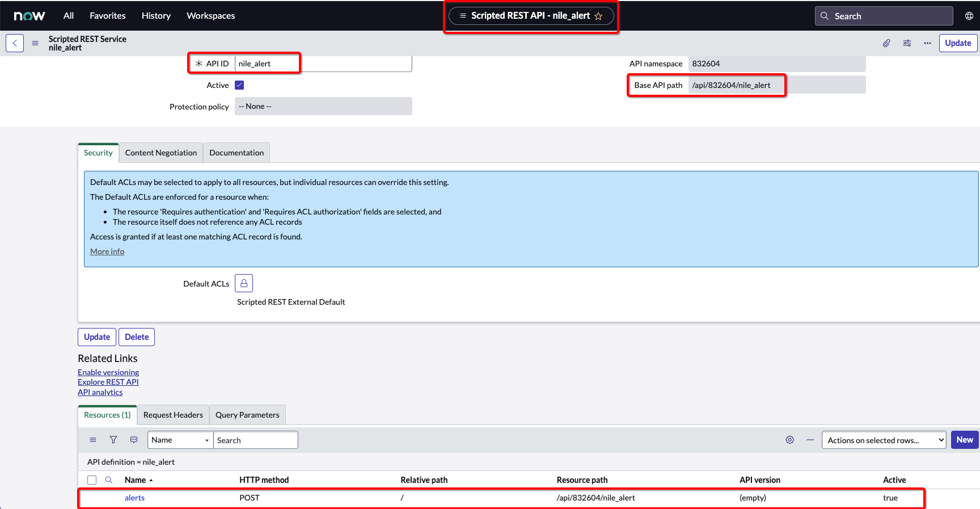This screenshot has width=980, height=509.
Task: Open the Workspaces menu
Action: (211, 16)
